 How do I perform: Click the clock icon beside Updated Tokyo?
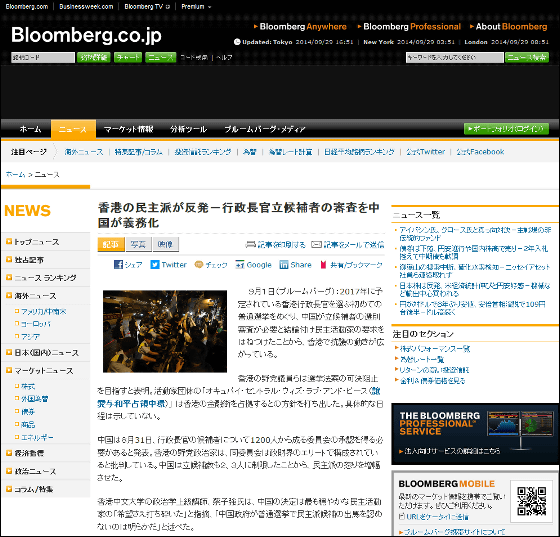click(237, 42)
